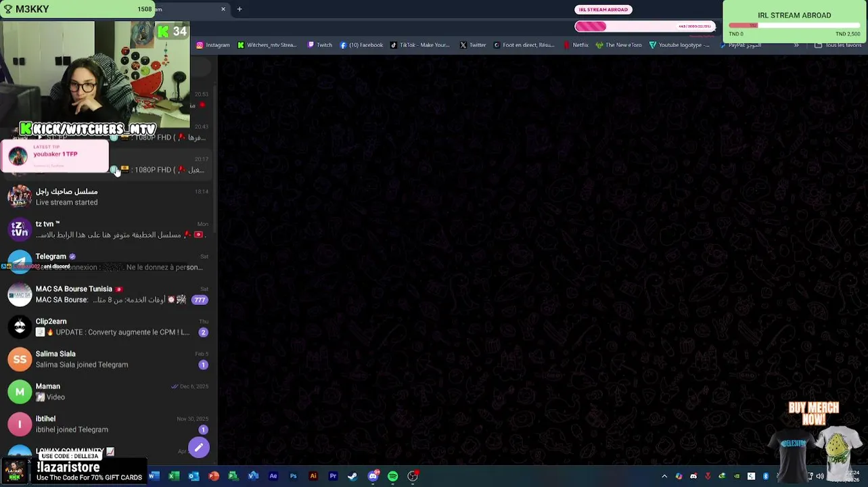Image resolution: width=868 pixels, height=487 pixels.
Task: Click the 777 unread badge on MAC SA Bourse
Action: [199, 300]
